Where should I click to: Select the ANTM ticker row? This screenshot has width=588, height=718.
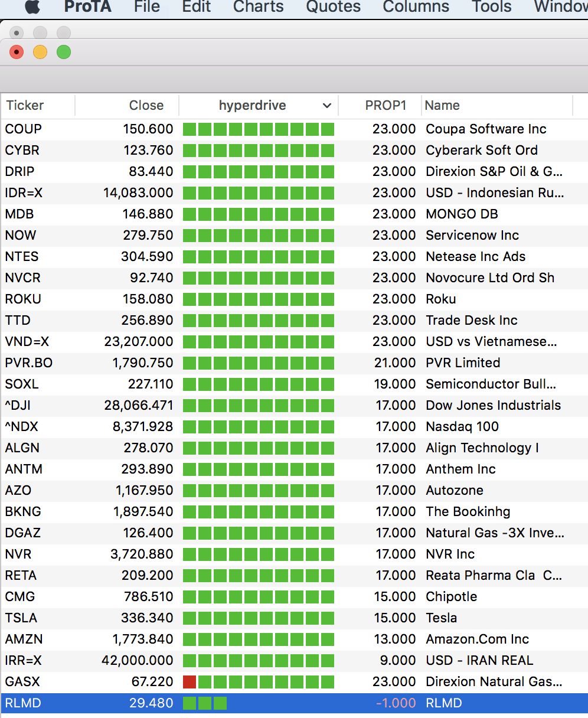294,469
